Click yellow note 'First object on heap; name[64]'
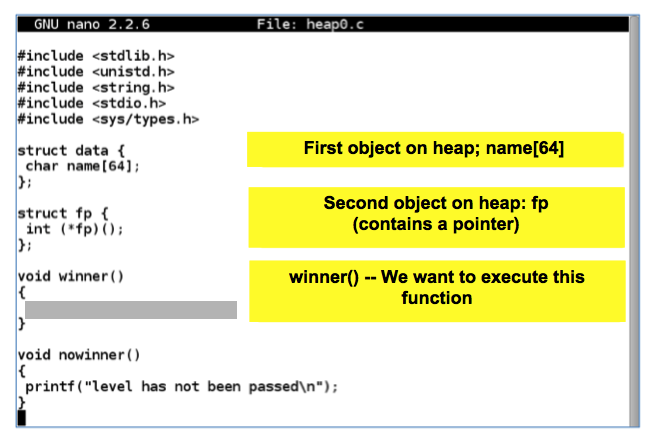The image size is (651, 441). pos(435,149)
